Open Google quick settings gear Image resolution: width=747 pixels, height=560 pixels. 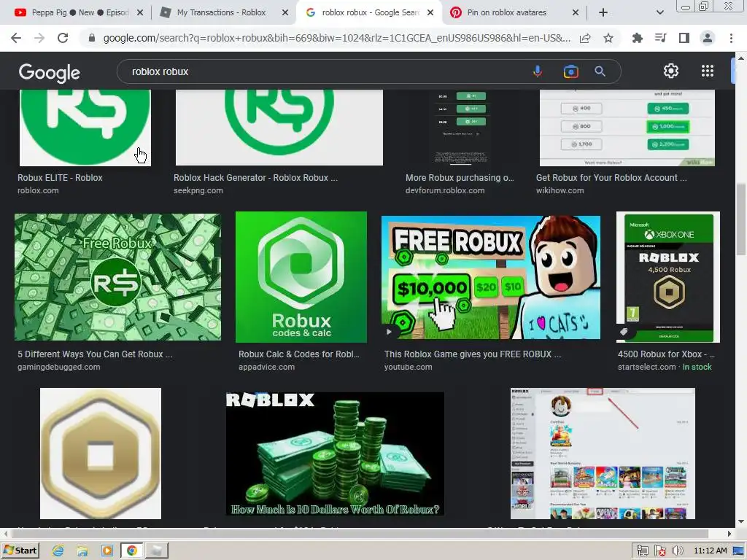coord(671,71)
